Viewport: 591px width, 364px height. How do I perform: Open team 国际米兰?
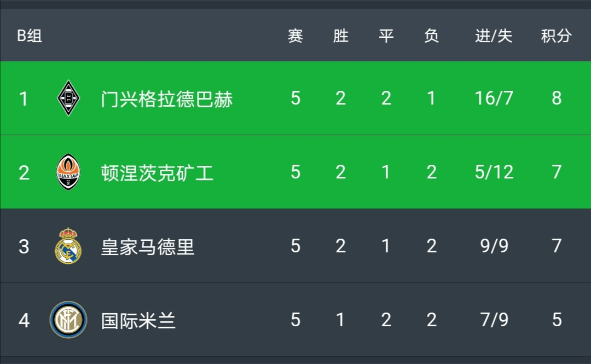coord(138,321)
